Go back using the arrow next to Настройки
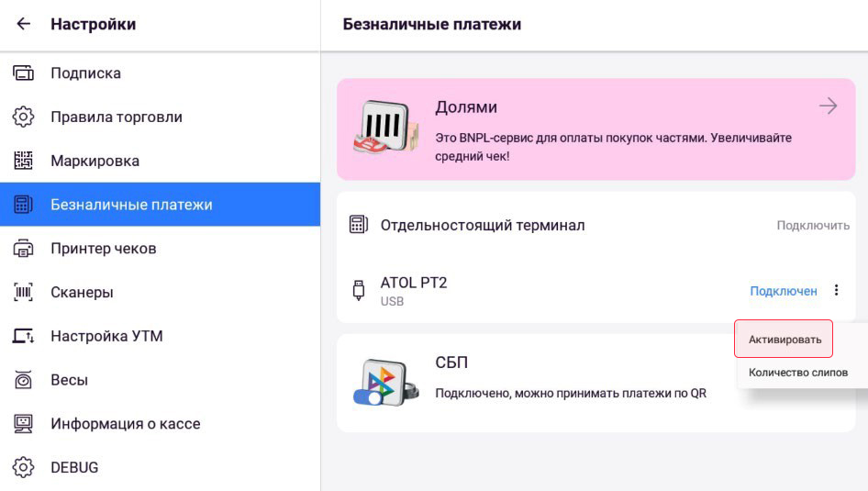The height and width of the screenshot is (491, 868). point(23,24)
